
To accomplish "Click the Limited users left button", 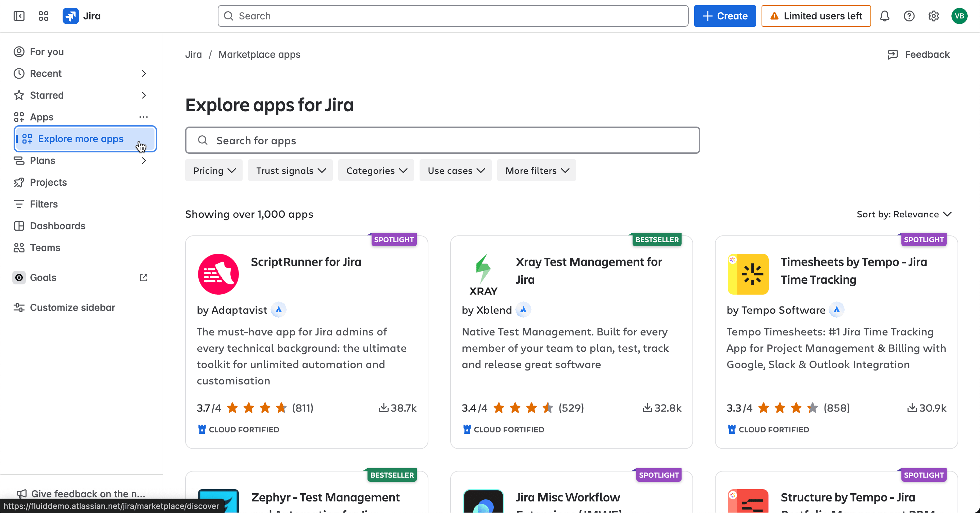I will pos(816,16).
